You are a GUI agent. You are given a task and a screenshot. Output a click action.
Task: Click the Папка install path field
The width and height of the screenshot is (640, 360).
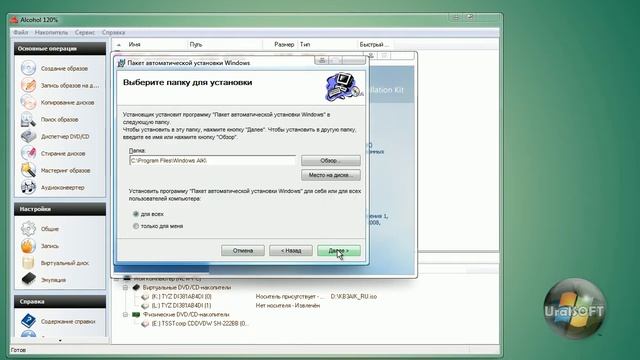pos(212,160)
